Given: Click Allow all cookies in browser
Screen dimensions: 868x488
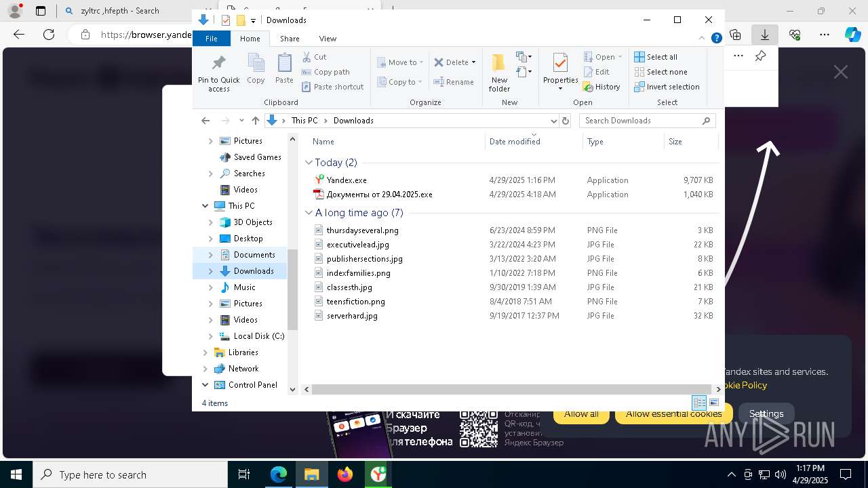Looking at the screenshot, I should tap(581, 413).
